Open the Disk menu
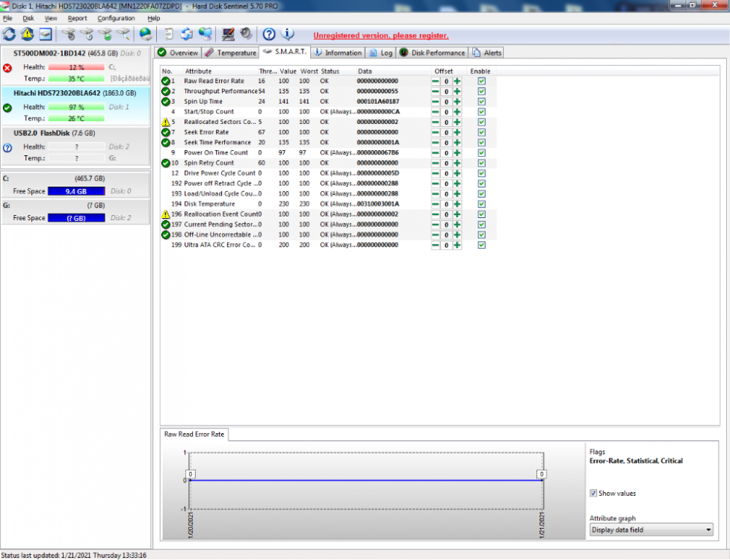 [28, 18]
